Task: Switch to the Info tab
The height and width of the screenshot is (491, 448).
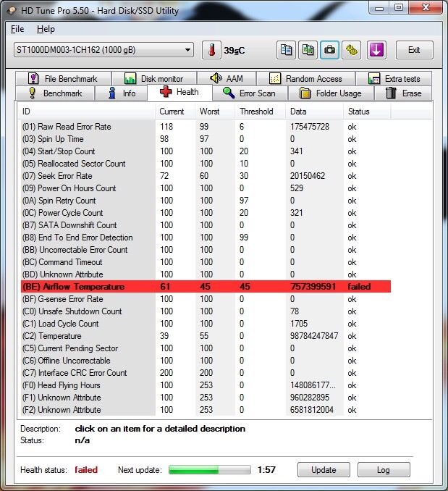Action: (122, 93)
